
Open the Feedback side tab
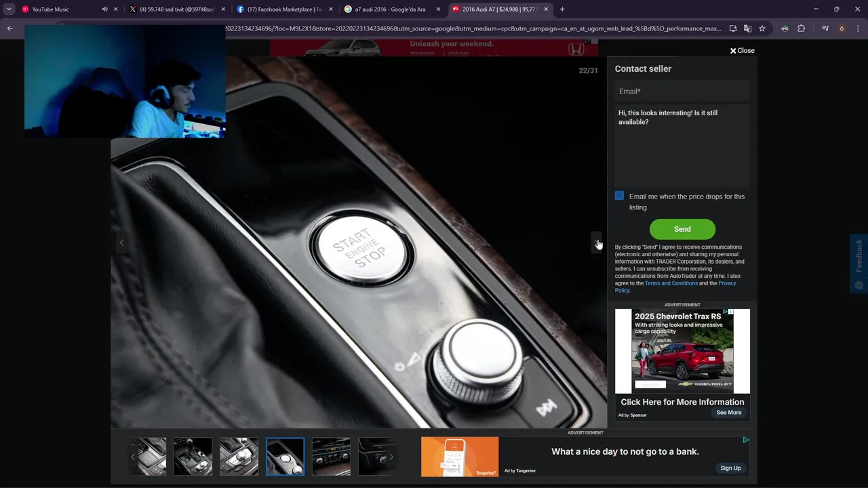point(859,263)
